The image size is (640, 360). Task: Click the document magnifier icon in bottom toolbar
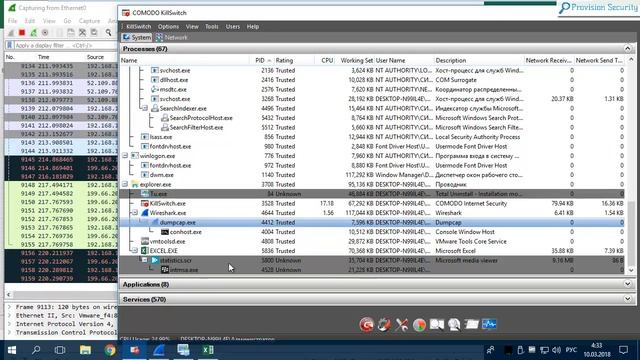(437, 324)
